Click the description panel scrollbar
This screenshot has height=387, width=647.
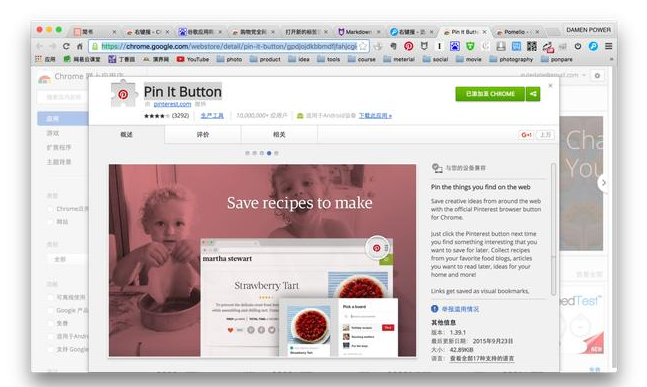point(553,229)
